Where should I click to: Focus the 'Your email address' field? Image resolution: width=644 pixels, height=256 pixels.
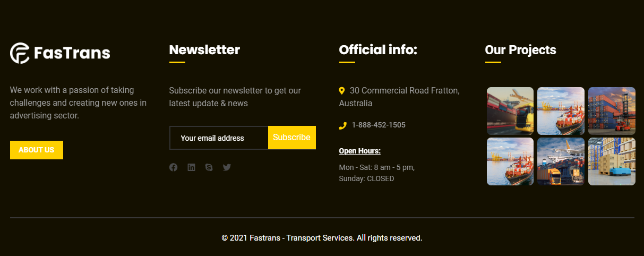point(219,138)
